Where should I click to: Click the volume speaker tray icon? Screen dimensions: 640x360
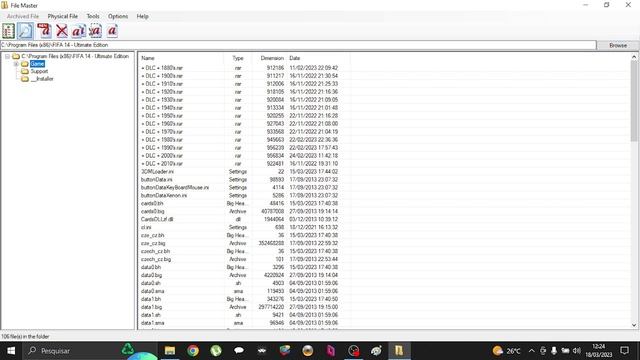click(576, 351)
